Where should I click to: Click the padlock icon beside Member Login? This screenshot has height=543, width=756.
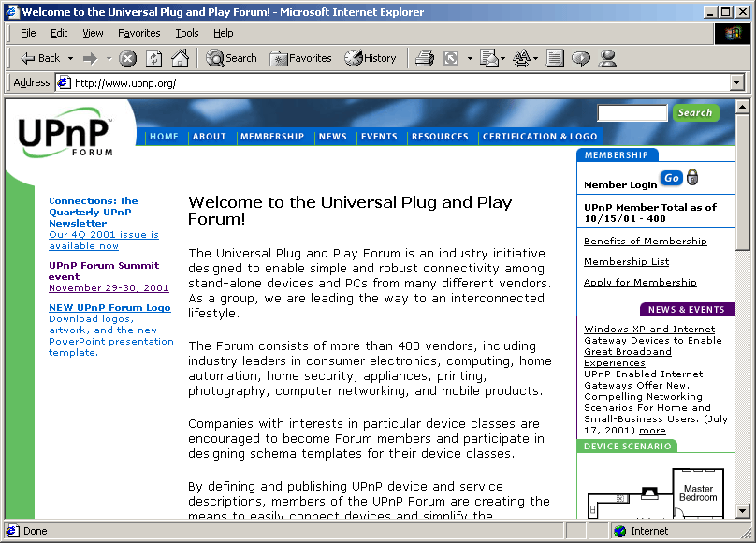[x=692, y=177]
